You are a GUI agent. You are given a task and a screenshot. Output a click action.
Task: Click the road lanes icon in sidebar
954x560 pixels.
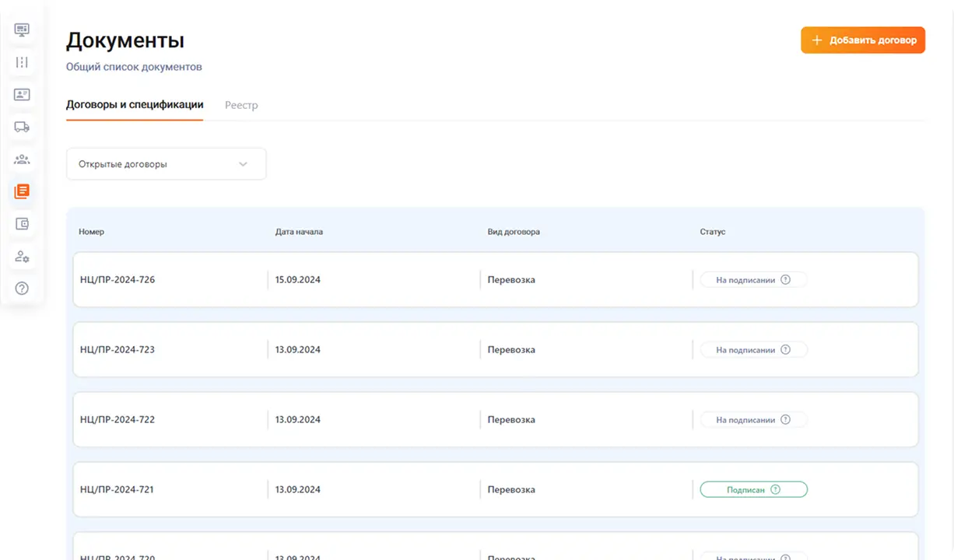tap(22, 62)
